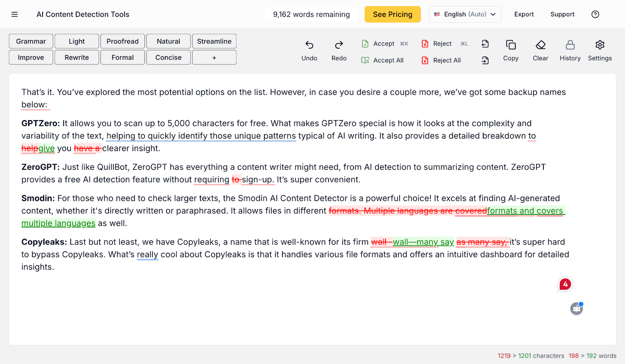The height and width of the screenshot is (364, 625).
Task: Click the Undo arrow icon
Action: (x=309, y=45)
